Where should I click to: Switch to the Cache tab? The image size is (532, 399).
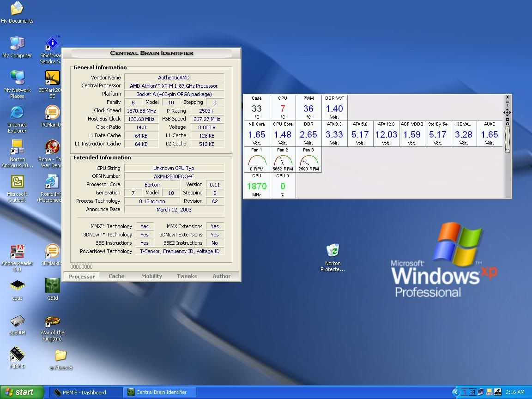(116, 276)
